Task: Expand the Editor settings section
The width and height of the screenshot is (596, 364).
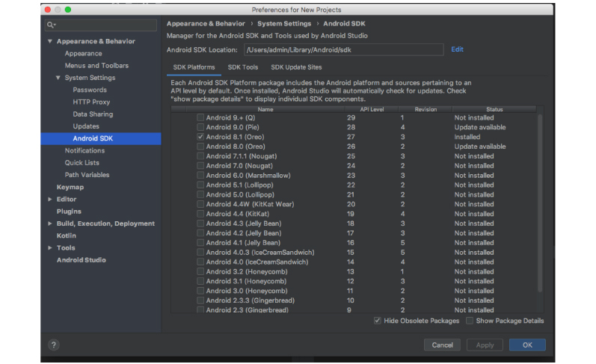Action: 50,200
